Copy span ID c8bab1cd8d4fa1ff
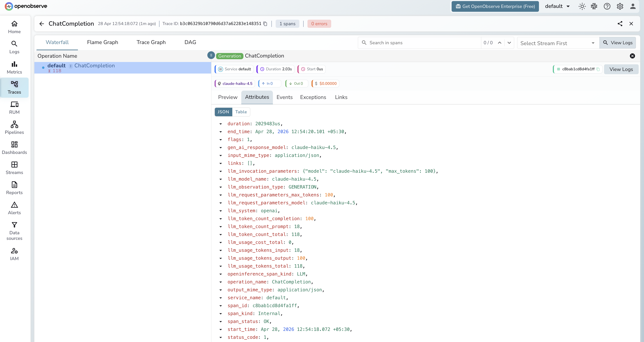The width and height of the screenshot is (644, 342). (x=598, y=69)
